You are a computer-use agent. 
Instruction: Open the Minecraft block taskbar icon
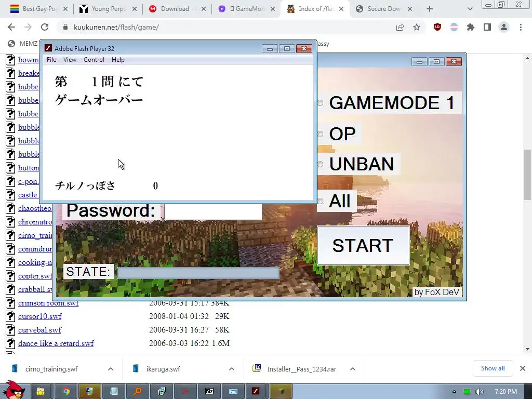click(281, 392)
